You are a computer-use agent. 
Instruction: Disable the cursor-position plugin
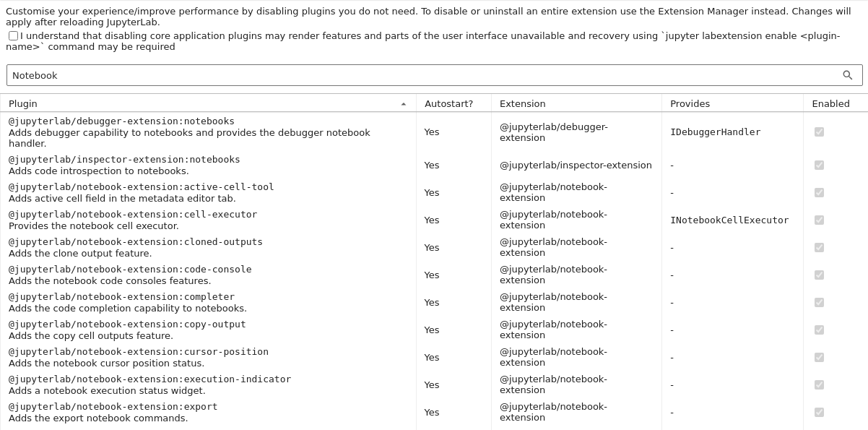click(819, 357)
